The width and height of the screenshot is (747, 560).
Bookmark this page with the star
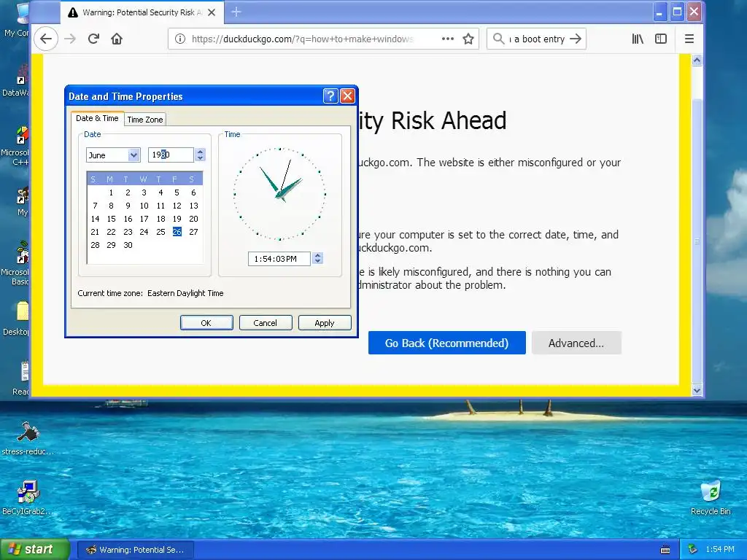(468, 39)
